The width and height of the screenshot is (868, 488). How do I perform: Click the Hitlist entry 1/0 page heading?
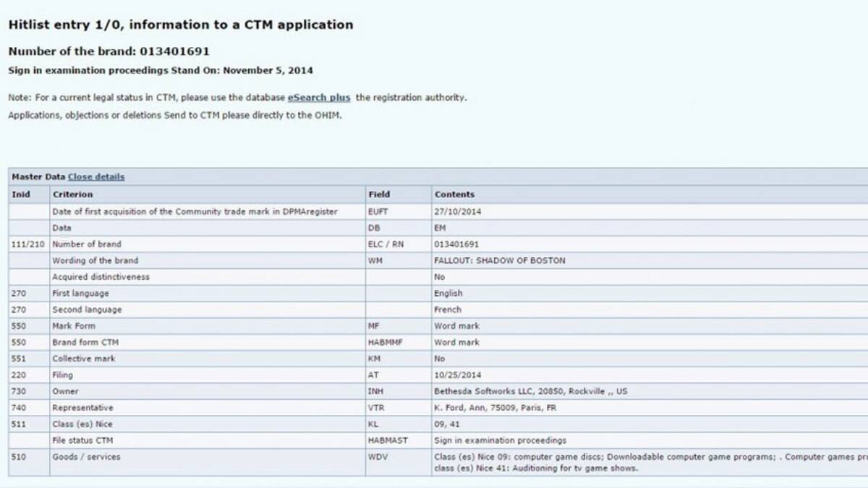(x=181, y=25)
